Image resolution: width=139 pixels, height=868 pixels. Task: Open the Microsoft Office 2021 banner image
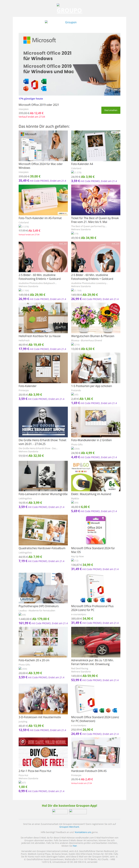69,64
